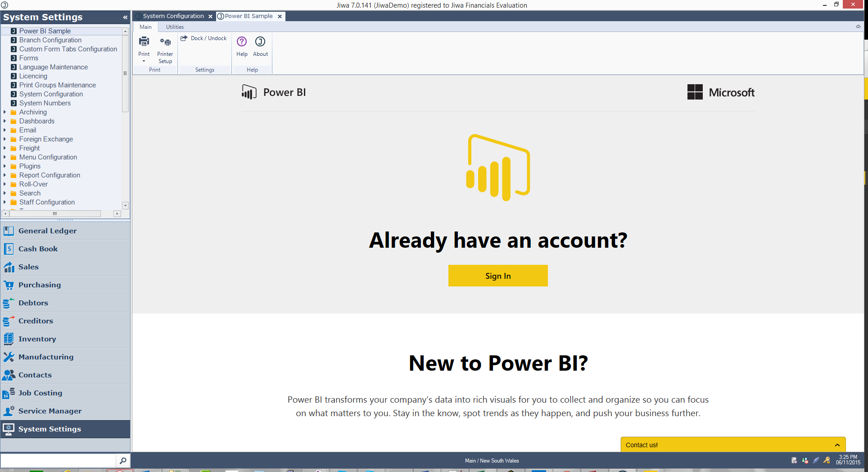Open the General Ledger module
Image resolution: width=868 pixels, height=472 pixels.
coord(47,231)
